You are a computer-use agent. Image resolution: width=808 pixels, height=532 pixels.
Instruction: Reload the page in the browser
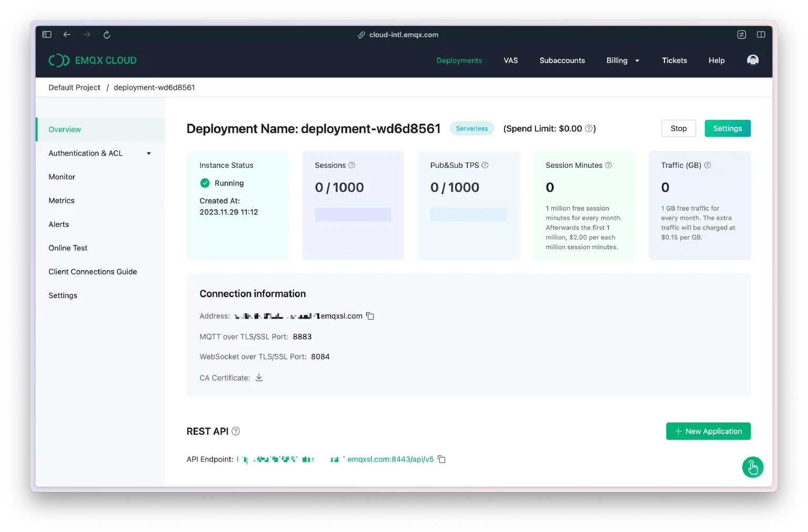click(x=107, y=35)
